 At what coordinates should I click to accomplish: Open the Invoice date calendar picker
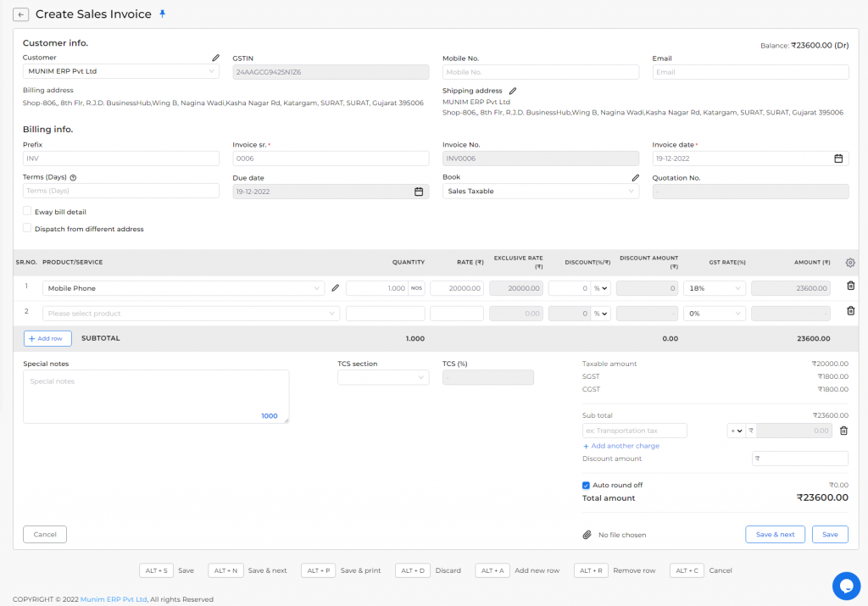(x=839, y=158)
